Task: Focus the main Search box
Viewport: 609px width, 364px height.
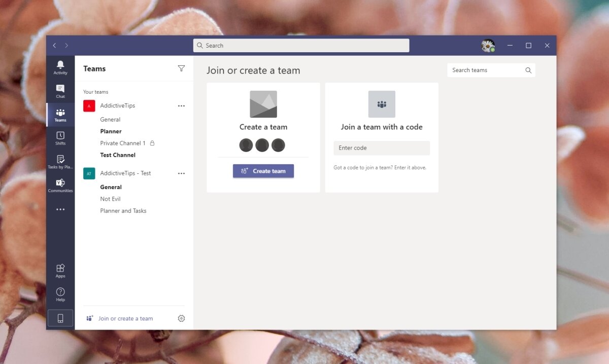Action: pyautogui.click(x=301, y=46)
